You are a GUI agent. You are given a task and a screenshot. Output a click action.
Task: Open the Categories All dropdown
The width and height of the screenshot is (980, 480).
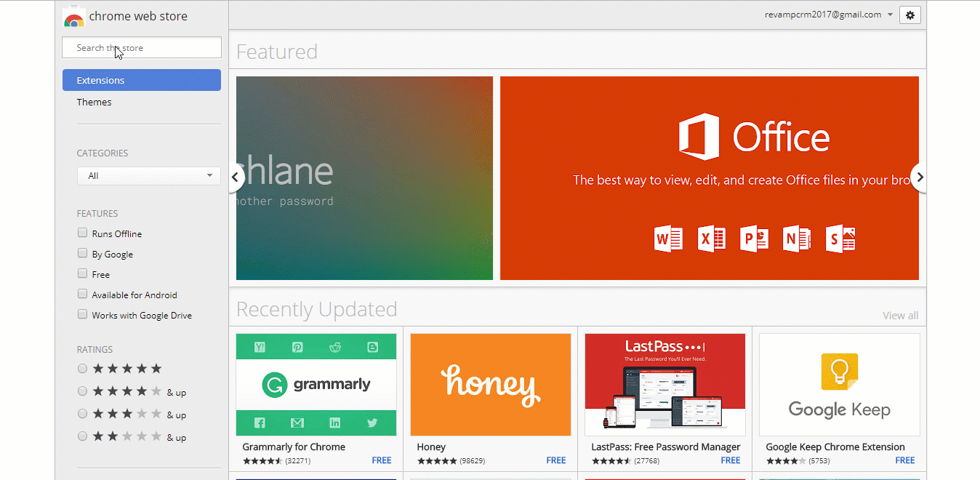coord(149,176)
